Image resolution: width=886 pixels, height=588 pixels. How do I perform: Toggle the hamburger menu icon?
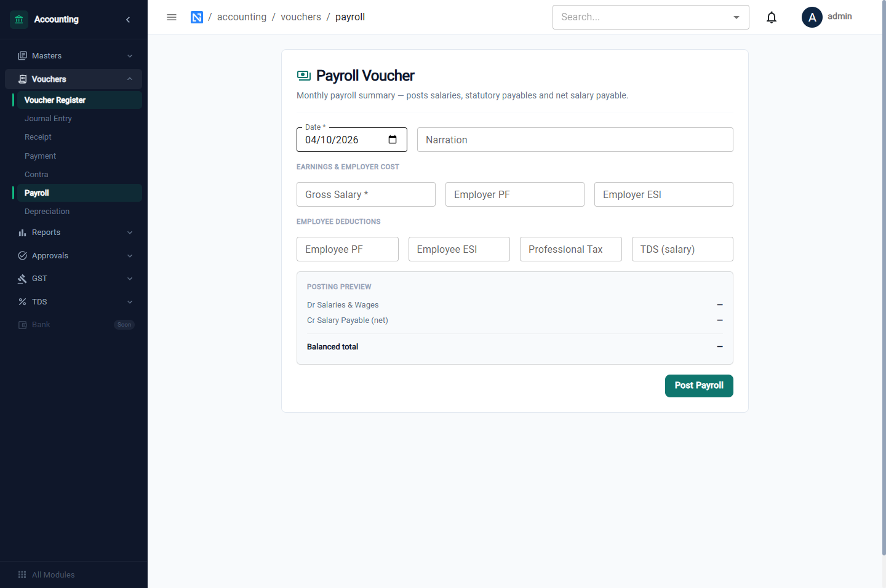[x=172, y=17]
